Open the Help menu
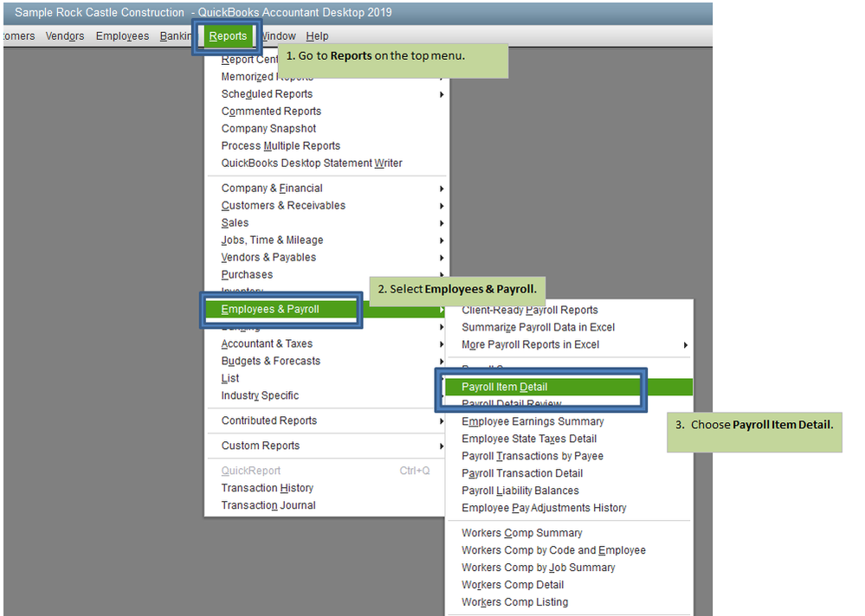Image resolution: width=865 pixels, height=616 pixels. (317, 36)
